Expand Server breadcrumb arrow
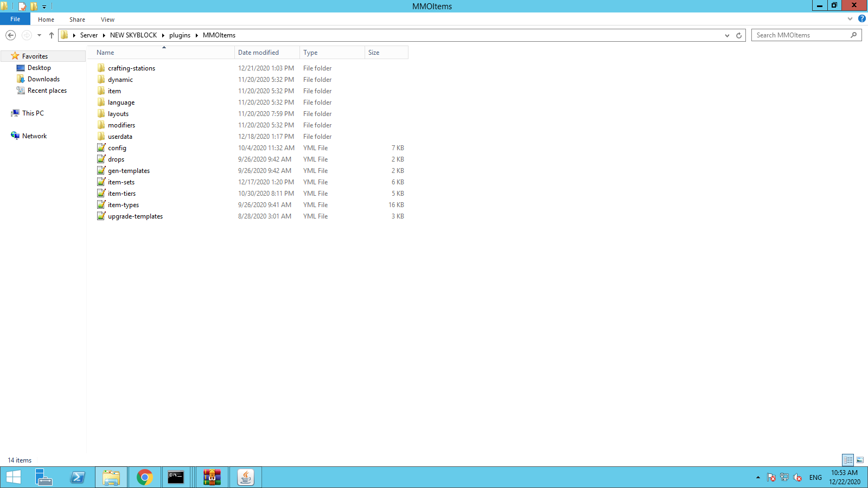The height and width of the screenshot is (488, 868). pos(104,35)
